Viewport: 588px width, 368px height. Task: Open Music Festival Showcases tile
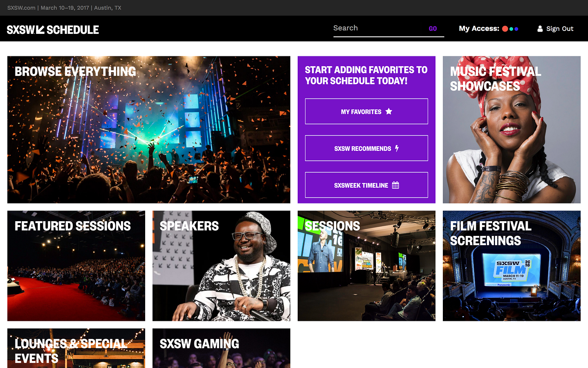point(512,130)
